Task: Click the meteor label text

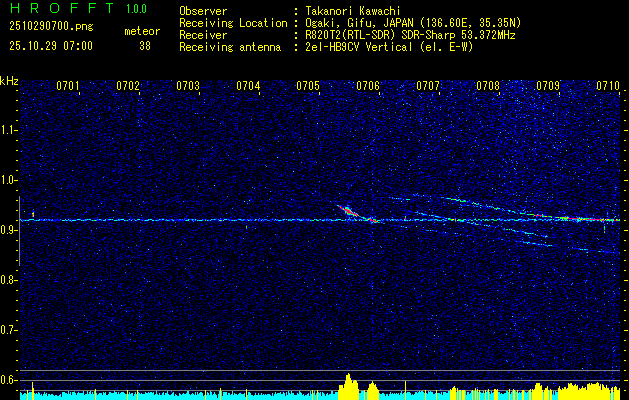Action: click(x=142, y=31)
